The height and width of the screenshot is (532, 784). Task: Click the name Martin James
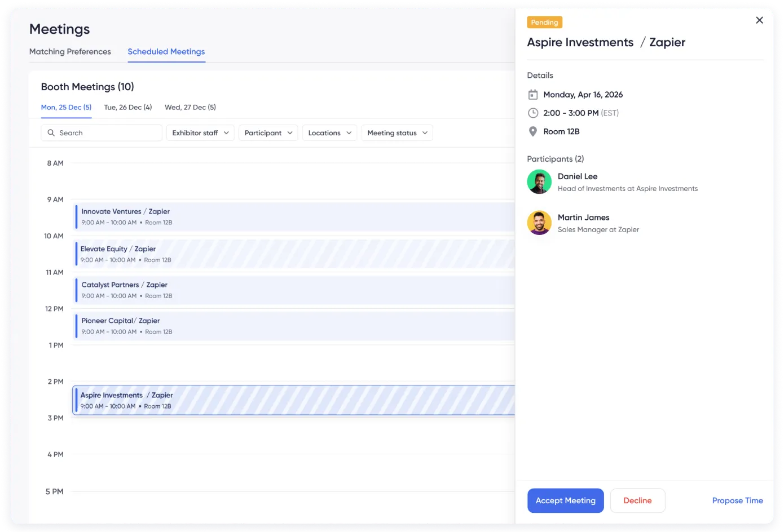[x=584, y=218]
